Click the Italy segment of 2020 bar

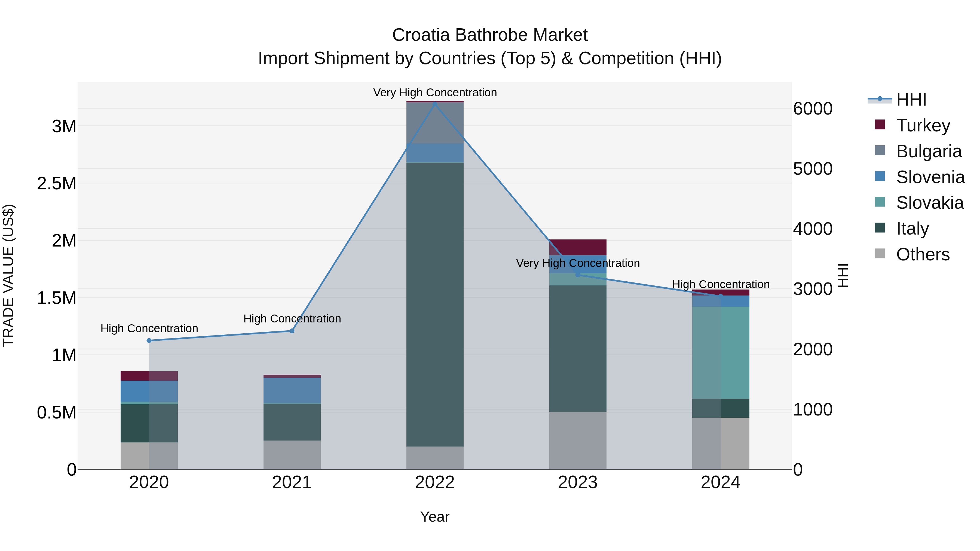149,423
